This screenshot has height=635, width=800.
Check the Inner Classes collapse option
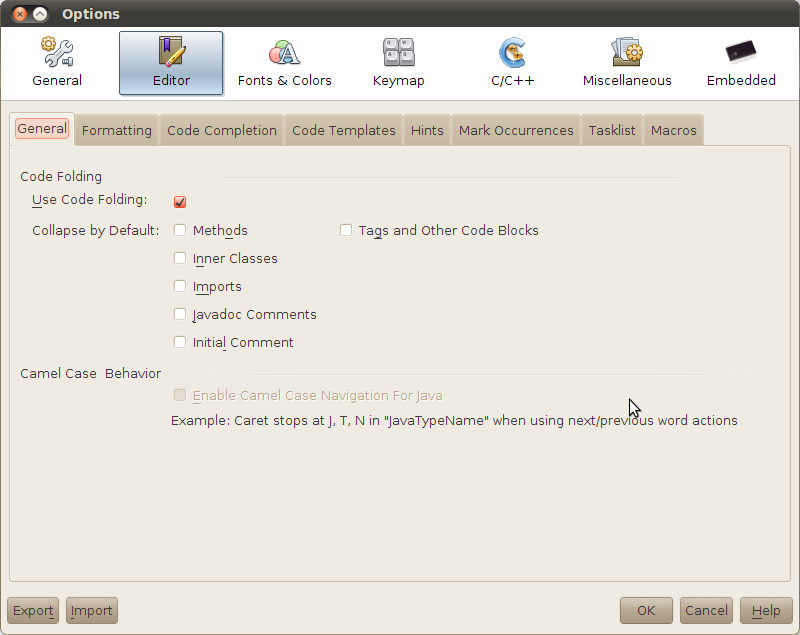click(x=180, y=258)
